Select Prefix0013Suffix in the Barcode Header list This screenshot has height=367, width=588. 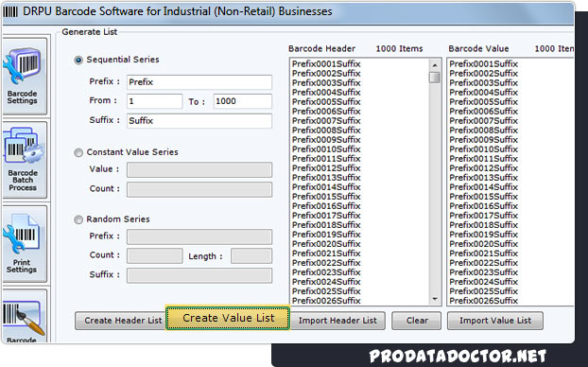[x=326, y=178]
